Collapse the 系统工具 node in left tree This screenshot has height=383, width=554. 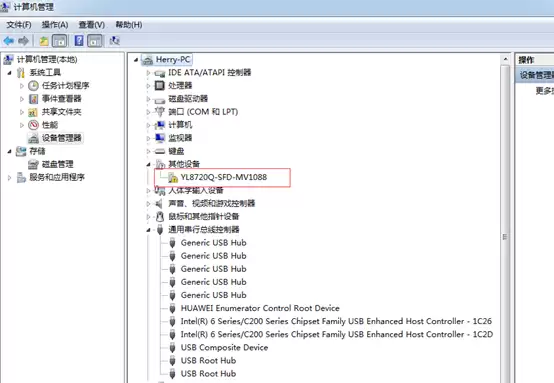click(x=10, y=73)
